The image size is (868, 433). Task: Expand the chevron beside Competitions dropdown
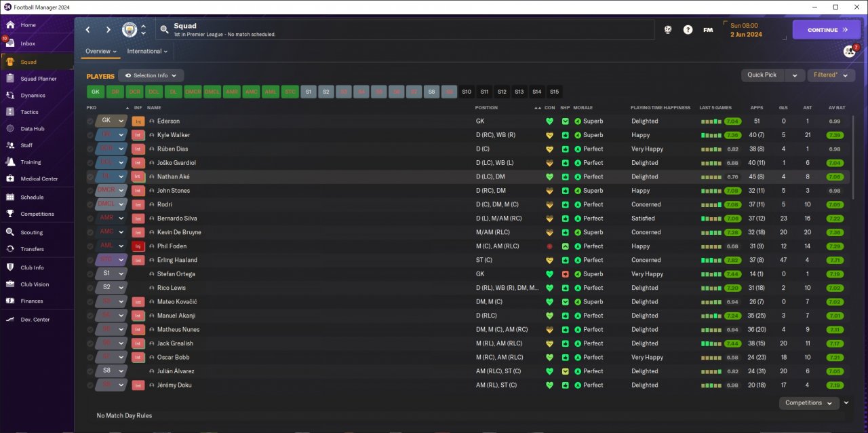846,403
